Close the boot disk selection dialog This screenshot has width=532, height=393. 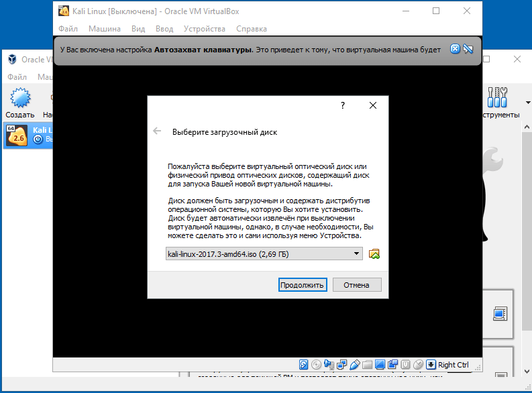(373, 105)
